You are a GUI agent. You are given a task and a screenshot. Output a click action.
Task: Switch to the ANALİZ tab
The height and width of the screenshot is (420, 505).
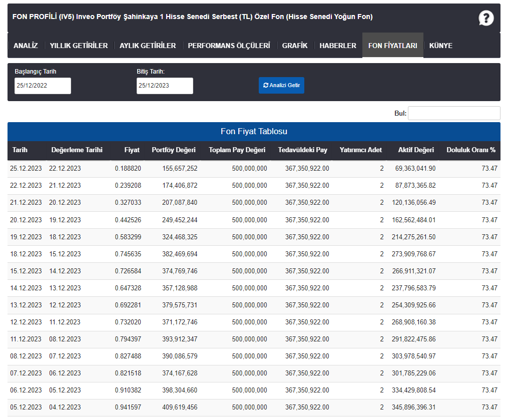point(26,46)
